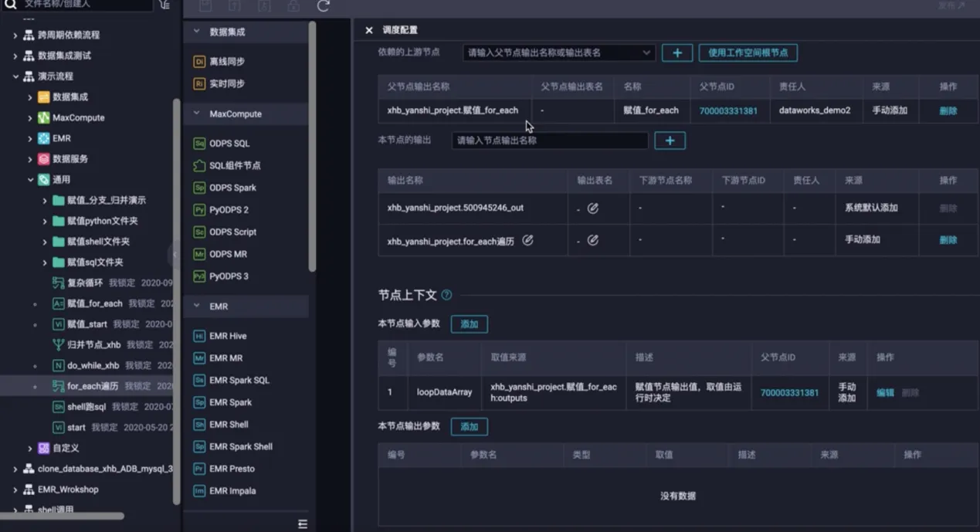Image resolution: width=980 pixels, height=532 pixels.
Task: Click the filter icon beside the search box
Action: (164, 5)
